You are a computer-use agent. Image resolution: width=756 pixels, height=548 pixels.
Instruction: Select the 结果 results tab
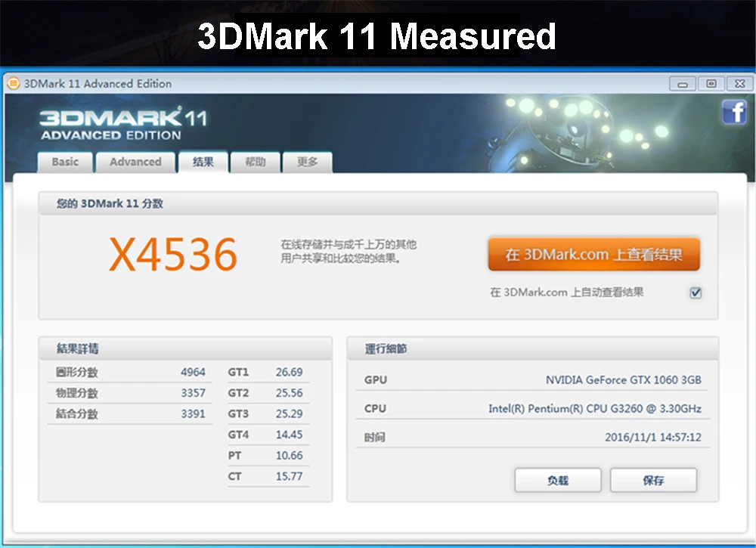(x=203, y=162)
